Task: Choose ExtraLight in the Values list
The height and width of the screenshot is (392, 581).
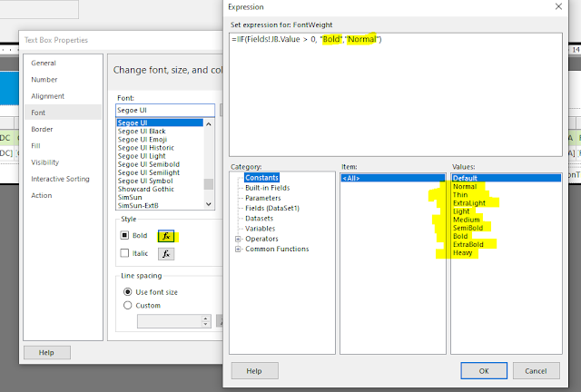Action: pos(469,203)
